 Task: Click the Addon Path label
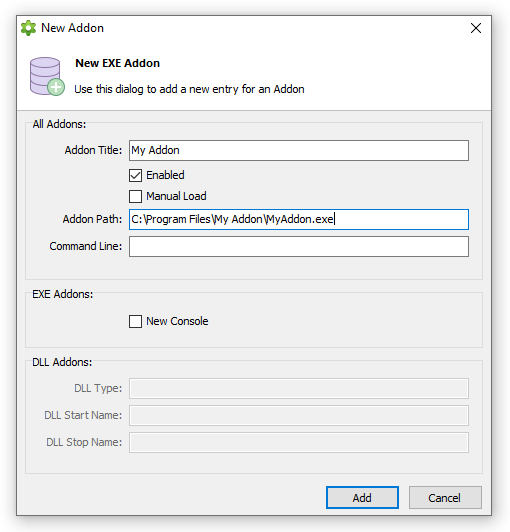92,219
